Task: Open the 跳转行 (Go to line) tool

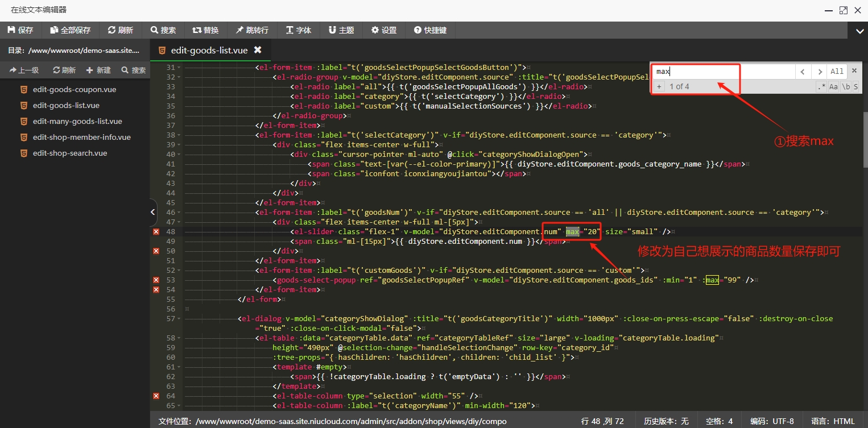Action: pos(252,30)
